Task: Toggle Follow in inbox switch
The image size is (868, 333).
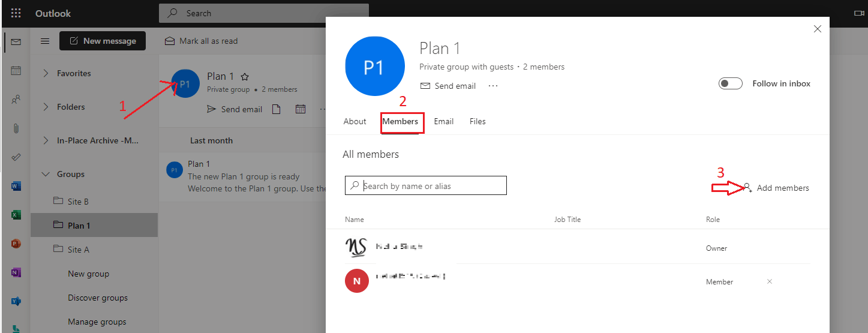Action: click(731, 83)
